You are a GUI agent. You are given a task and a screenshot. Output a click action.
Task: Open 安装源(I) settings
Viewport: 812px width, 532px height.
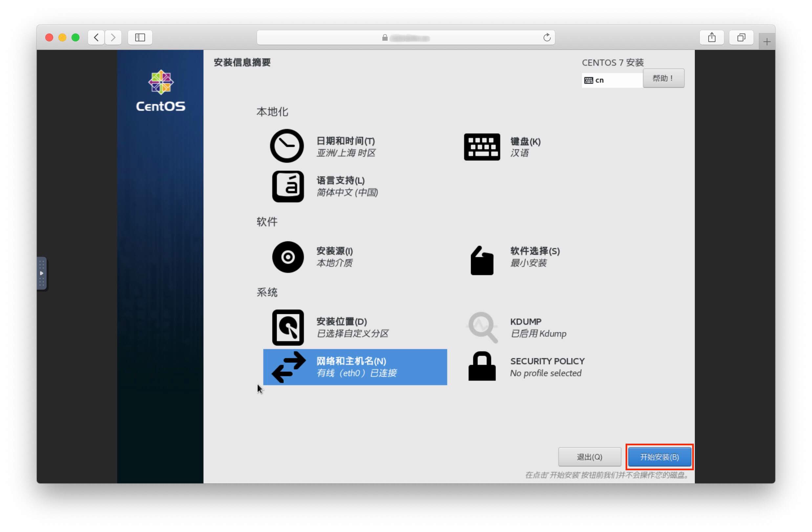(334, 251)
